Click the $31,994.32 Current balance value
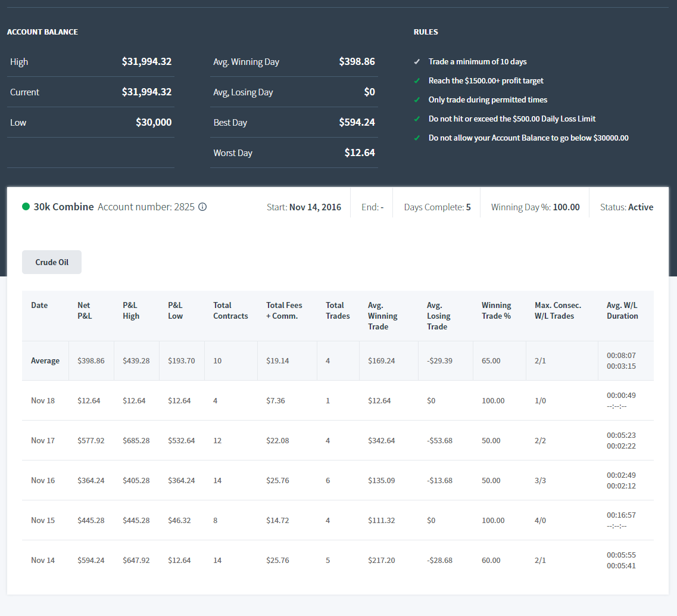This screenshot has height=616, width=677. point(147,92)
